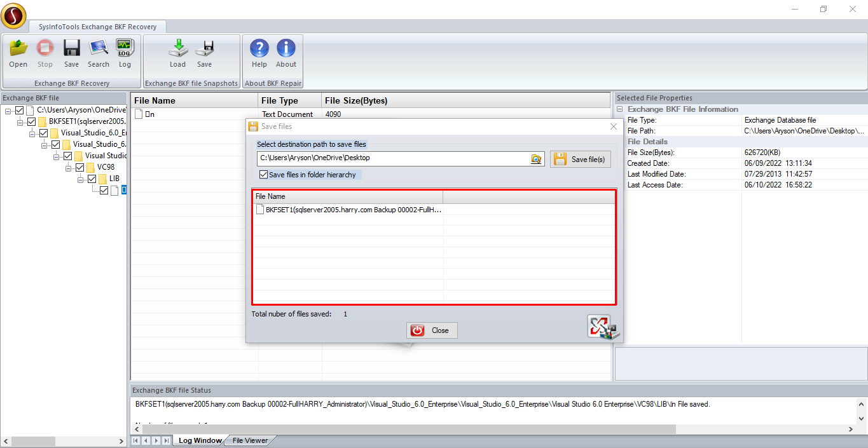This screenshot has width=868, height=448.
Task: Click the Save file(s) button
Action: pos(580,159)
